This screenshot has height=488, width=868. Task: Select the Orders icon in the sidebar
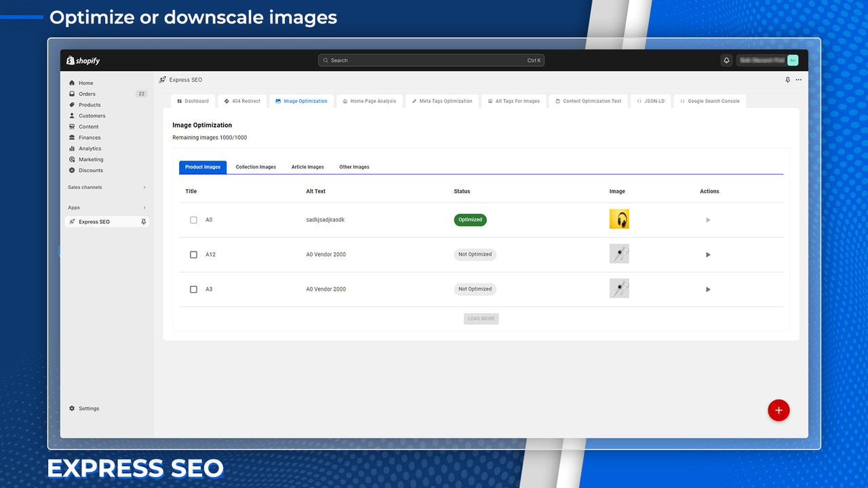(x=72, y=94)
